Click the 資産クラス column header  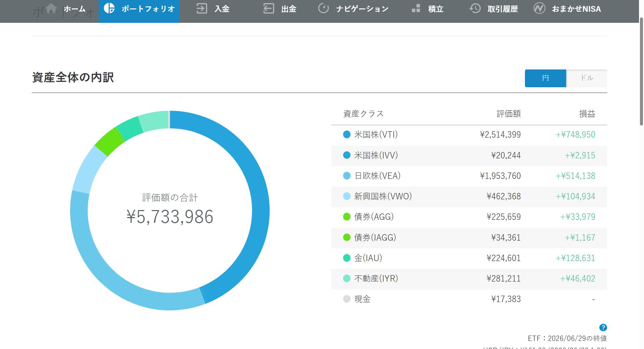coord(363,114)
